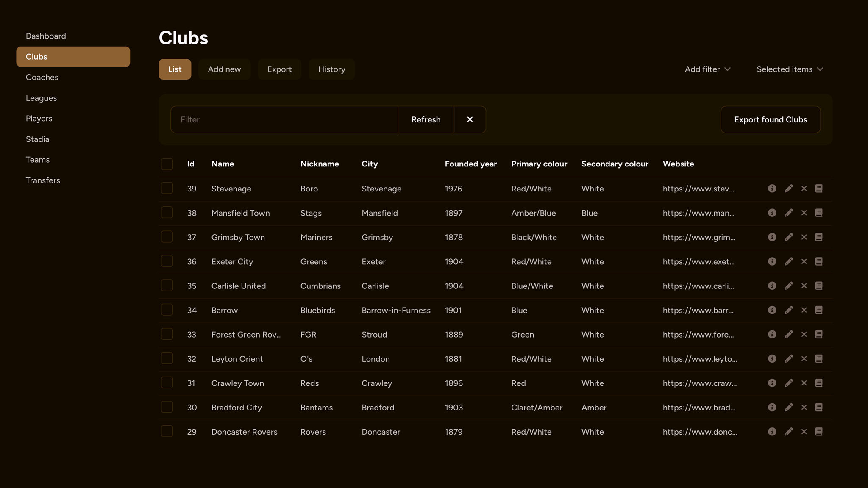
Task: Edit Mansfield Town with pencil icon
Action: point(788,213)
